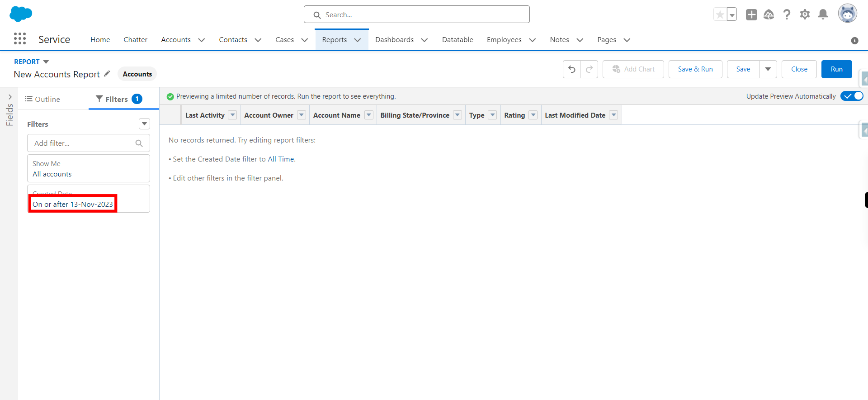
Task: Edit report name pencil icon
Action: 107,74
